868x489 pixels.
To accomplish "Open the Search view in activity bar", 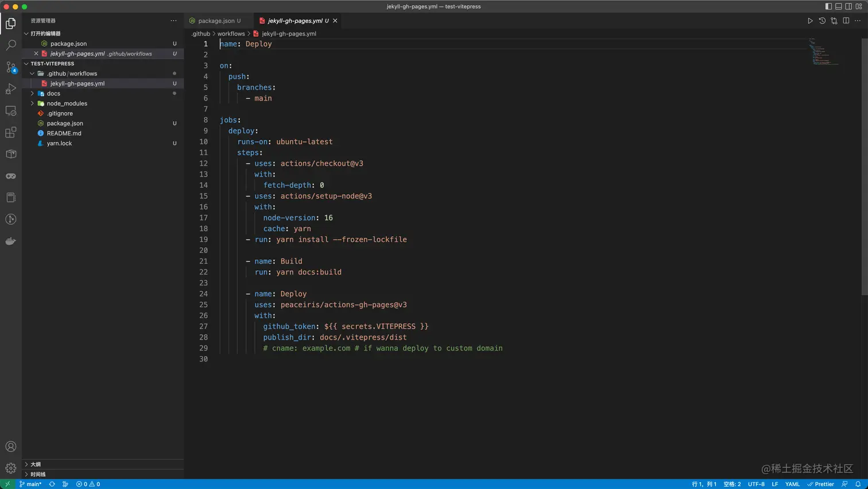I will (10, 45).
